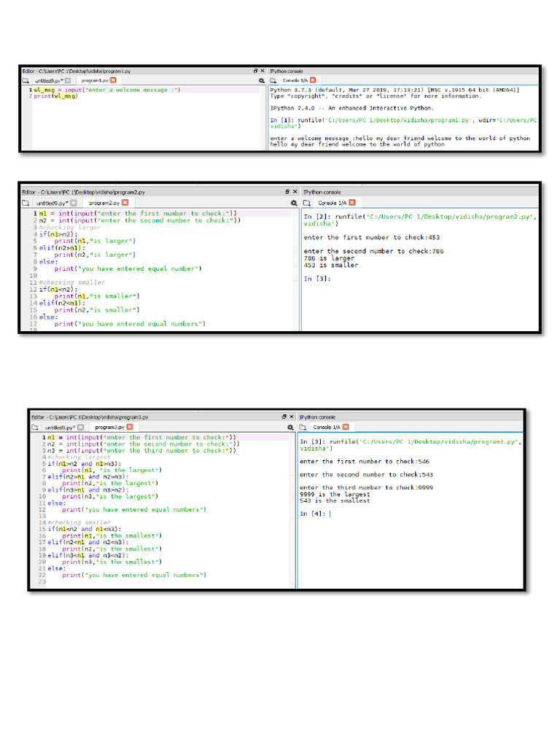Undock the program2.py editor pane
The image size is (560, 747).
point(287,192)
